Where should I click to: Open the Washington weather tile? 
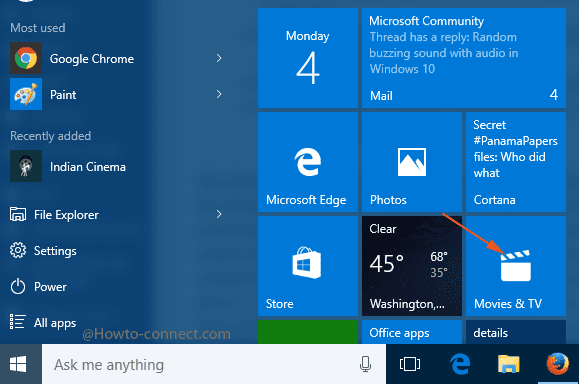click(x=412, y=266)
